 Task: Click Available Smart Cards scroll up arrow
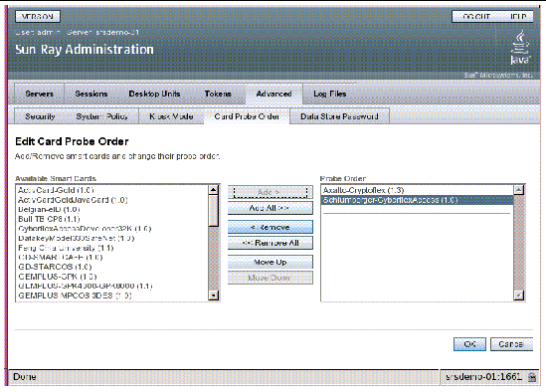click(213, 190)
